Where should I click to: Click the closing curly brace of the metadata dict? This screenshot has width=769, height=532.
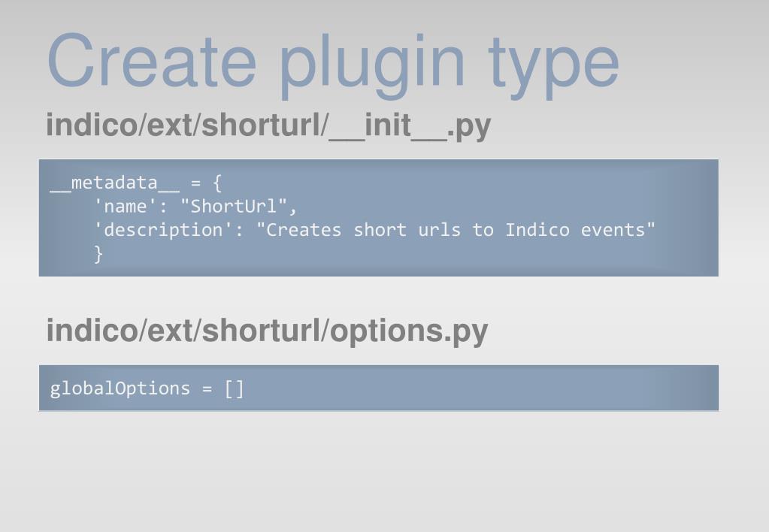tap(98, 254)
